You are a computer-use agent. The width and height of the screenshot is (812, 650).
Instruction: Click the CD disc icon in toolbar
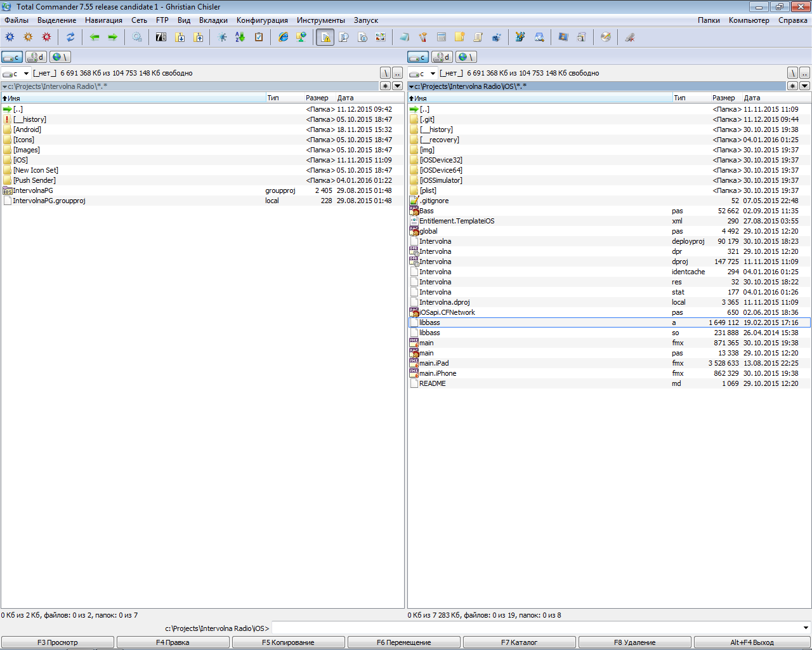606,37
